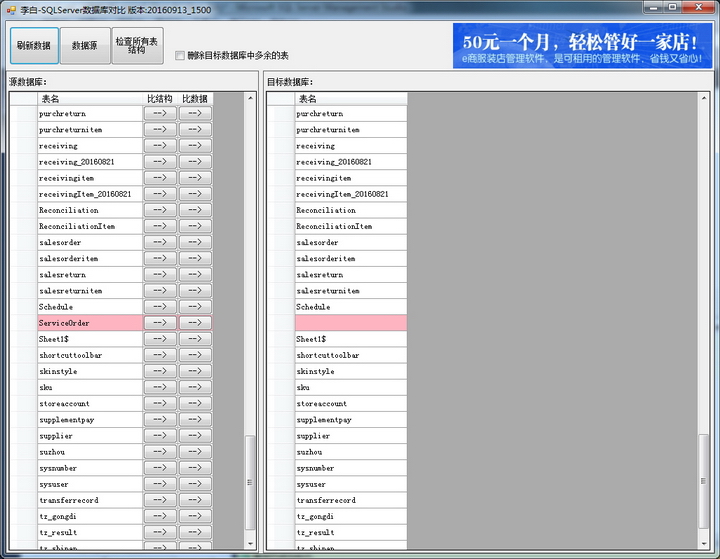Image resolution: width=720 pixels, height=559 pixels.
Task: Compare structure for transferrecord table
Action: 160,500
